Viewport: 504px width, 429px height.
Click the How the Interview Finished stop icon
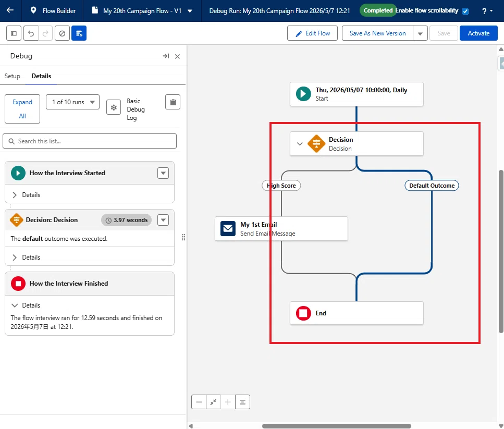tap(18, 284)
